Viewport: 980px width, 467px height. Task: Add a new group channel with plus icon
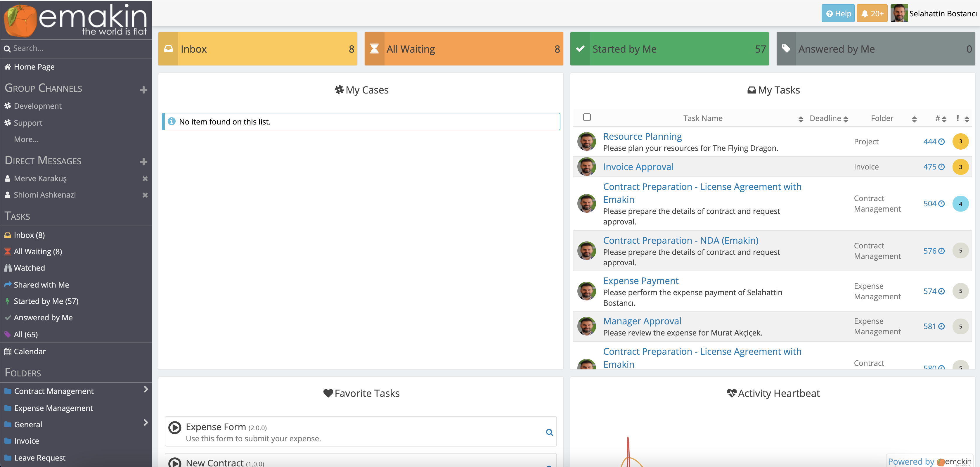click(143, 90)
